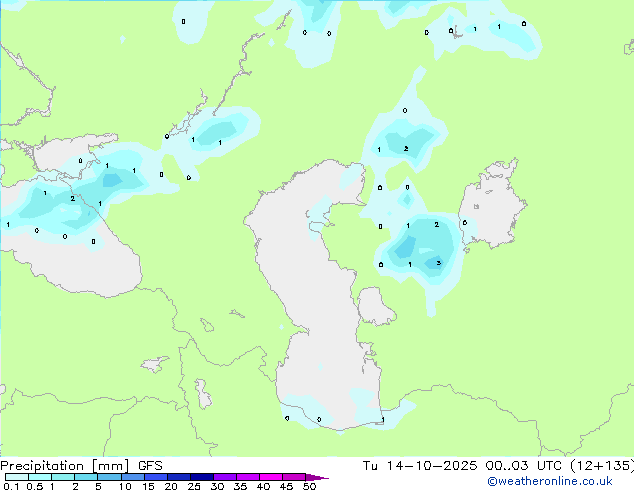Viewport: 634px width, 490px height.
Task: Pick the 10–15 mm legend color swatch
Action: pyautogui.click(x=132, y=477)
